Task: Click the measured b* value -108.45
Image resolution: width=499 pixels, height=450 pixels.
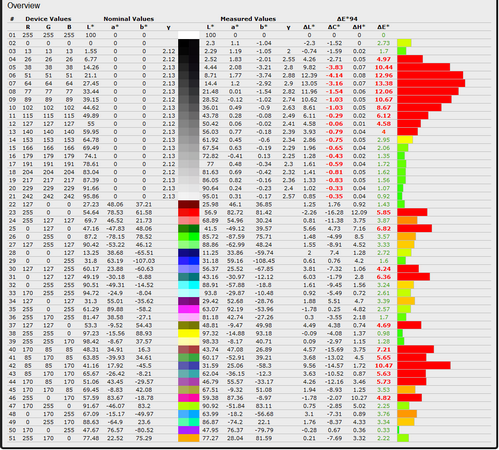Action: (264, 261)
